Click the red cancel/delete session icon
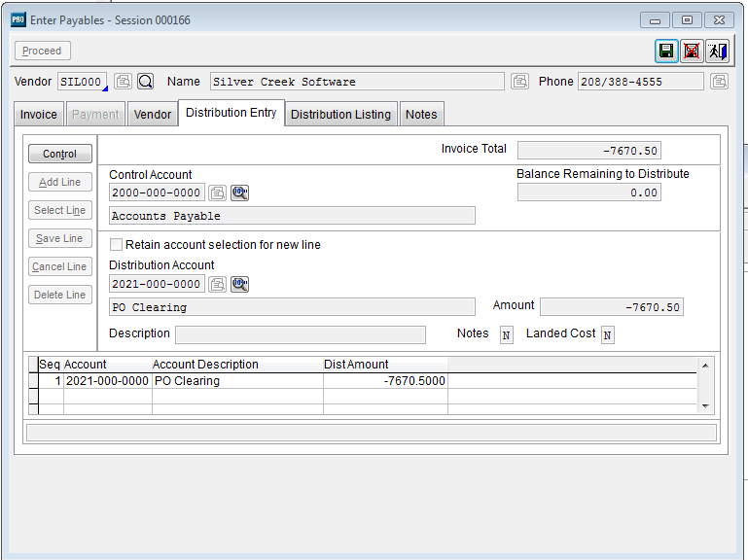This screenshot has width=748, height=560. [x=692, y=51]
